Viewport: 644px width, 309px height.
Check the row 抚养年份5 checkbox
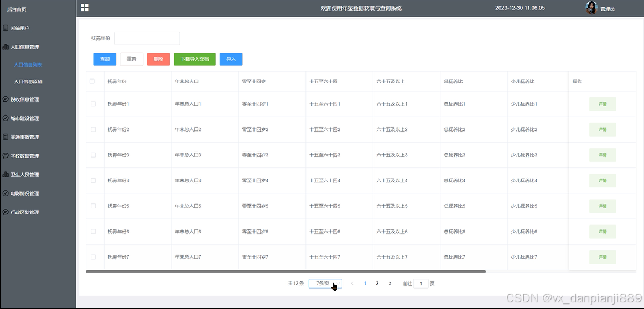[x=94, y=206]
